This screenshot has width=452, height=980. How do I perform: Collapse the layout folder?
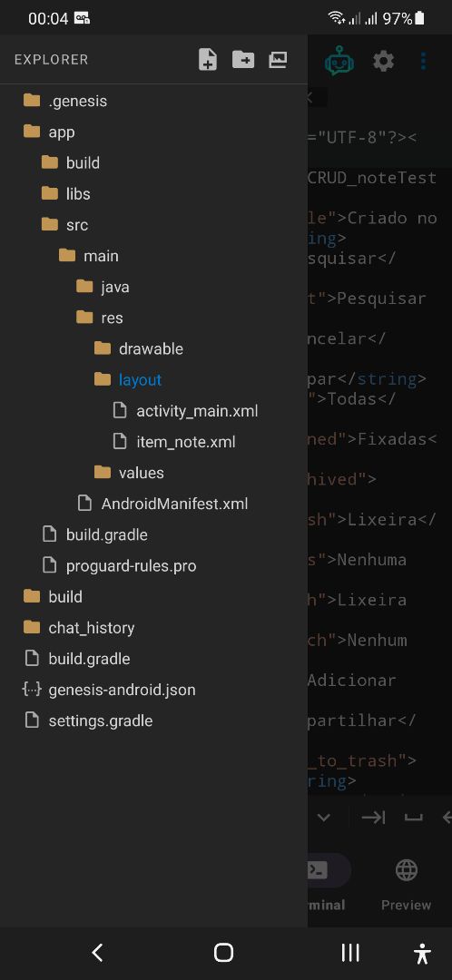(153, 380)
